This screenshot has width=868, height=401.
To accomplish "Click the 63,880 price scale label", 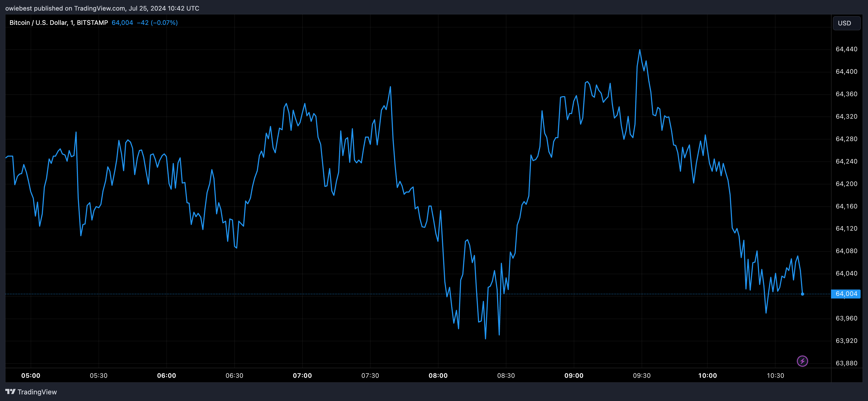I will pyautogui.click(x=846, y=363).
